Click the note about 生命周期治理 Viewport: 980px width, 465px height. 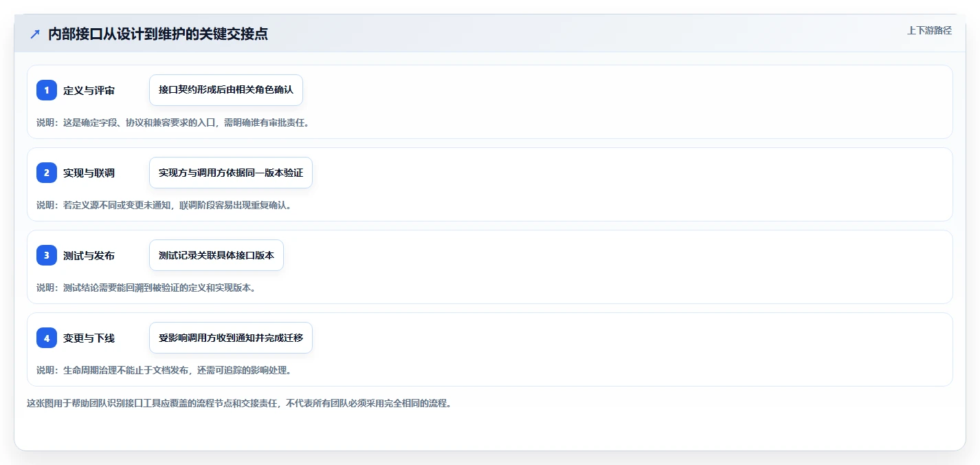click(164, 370)
